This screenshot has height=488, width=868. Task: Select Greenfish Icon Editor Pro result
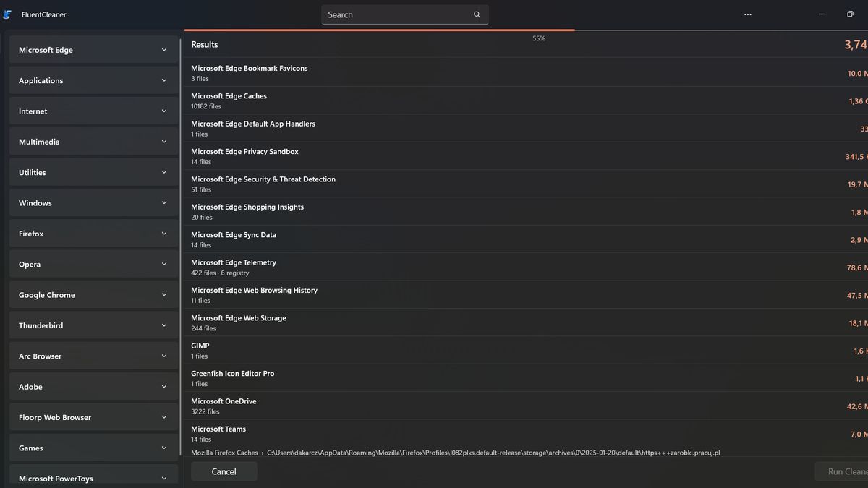tap(526, 378)
